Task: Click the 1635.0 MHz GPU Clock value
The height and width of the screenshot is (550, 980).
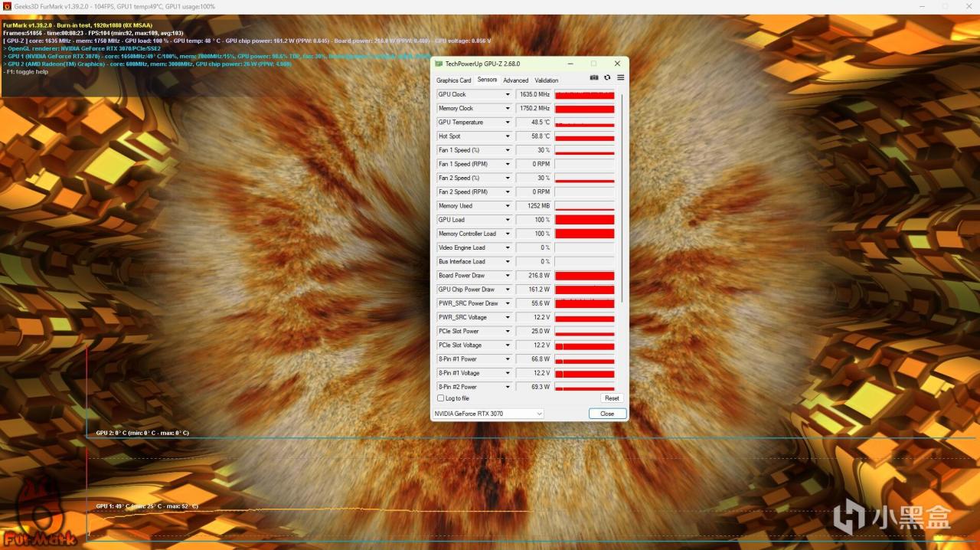Action: click(x=534, y=95)
